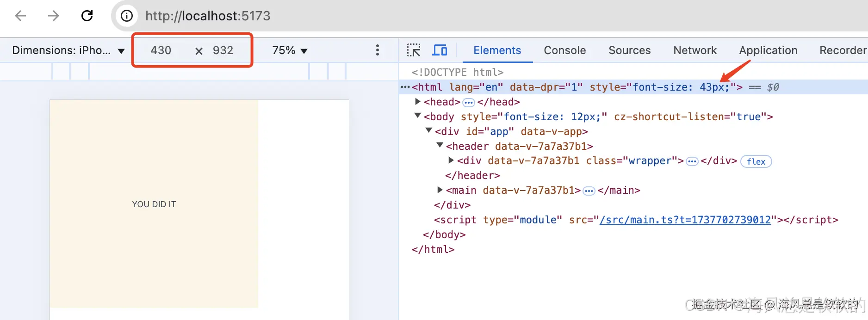Click the ellipsis badge in main element
The width and height of the screenshot is (868, 320).
pyautogui.click(x=589, y=191)
